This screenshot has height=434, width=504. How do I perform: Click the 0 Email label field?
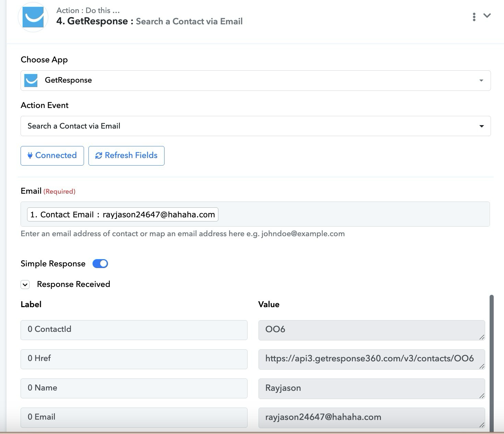[x=134, y=417]
